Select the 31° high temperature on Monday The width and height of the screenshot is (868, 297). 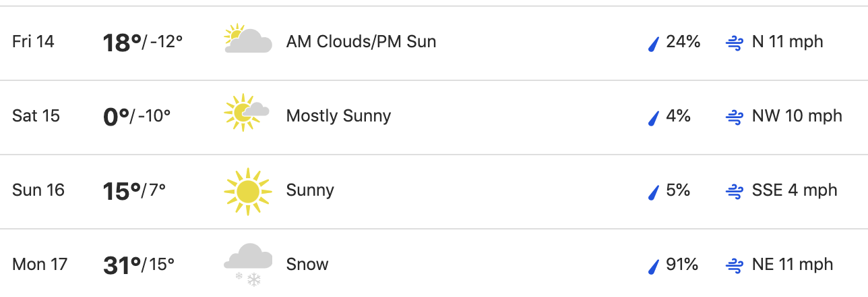point(122,265)
